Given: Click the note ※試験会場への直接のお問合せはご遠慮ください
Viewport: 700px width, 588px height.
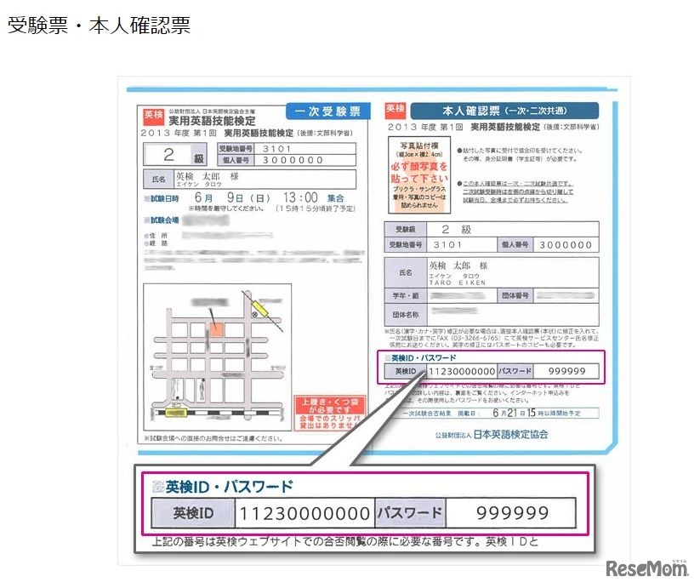Looking at the screenshot, I should click(x=213, y=438).
